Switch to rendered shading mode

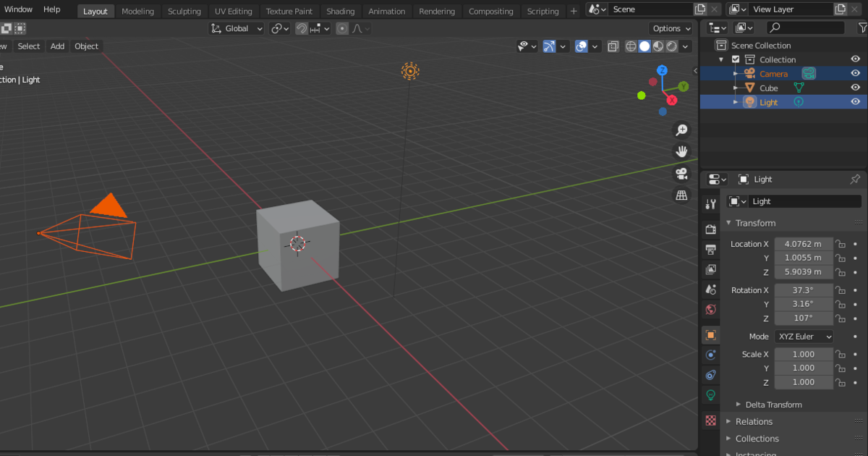tap(672, 46)
